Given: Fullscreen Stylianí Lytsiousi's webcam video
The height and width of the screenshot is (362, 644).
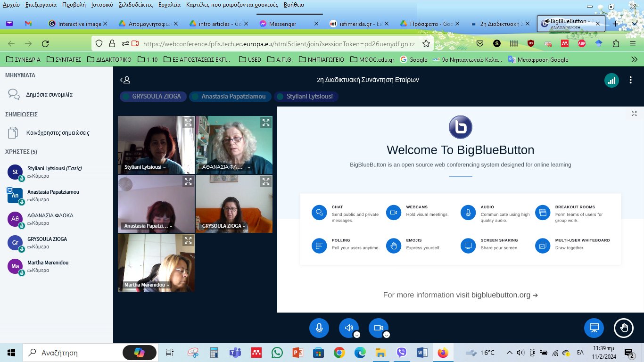Looking at the screenshot, I should (x=188, y=123).
